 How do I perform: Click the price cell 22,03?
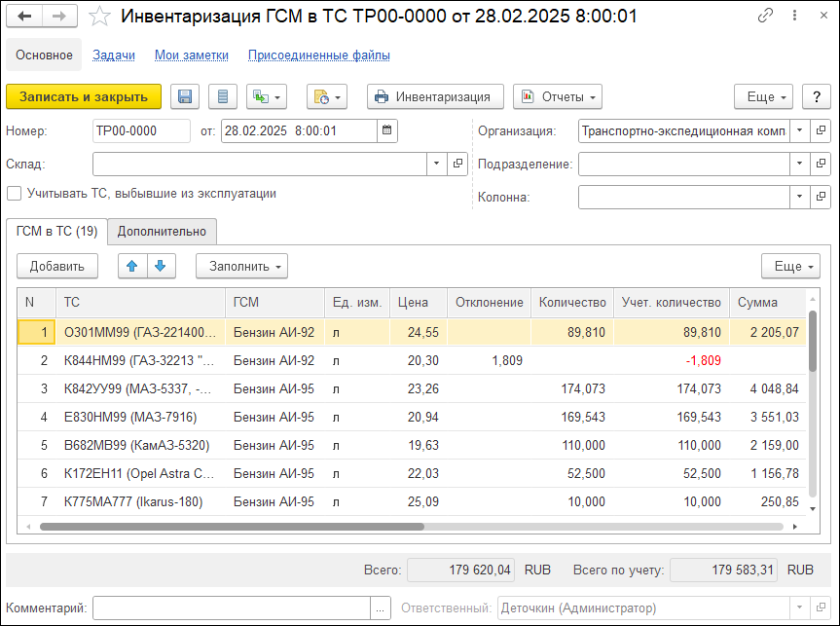point(419,473)
